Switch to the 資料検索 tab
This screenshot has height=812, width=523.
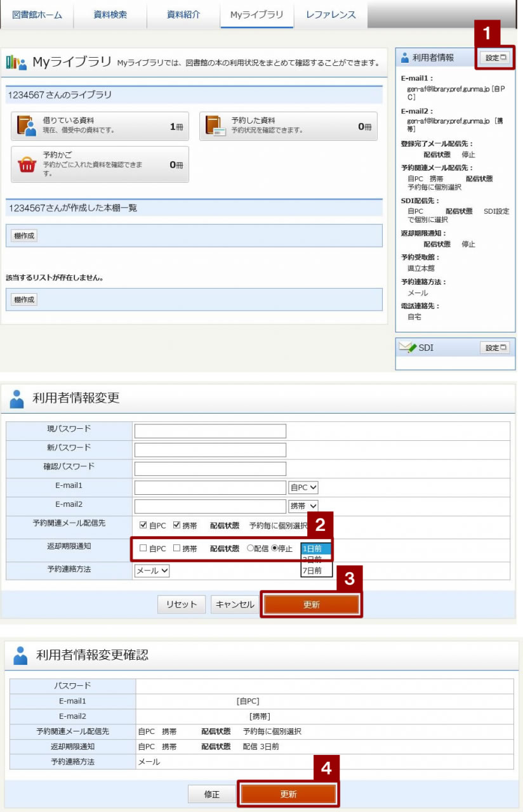coord(110,15)
